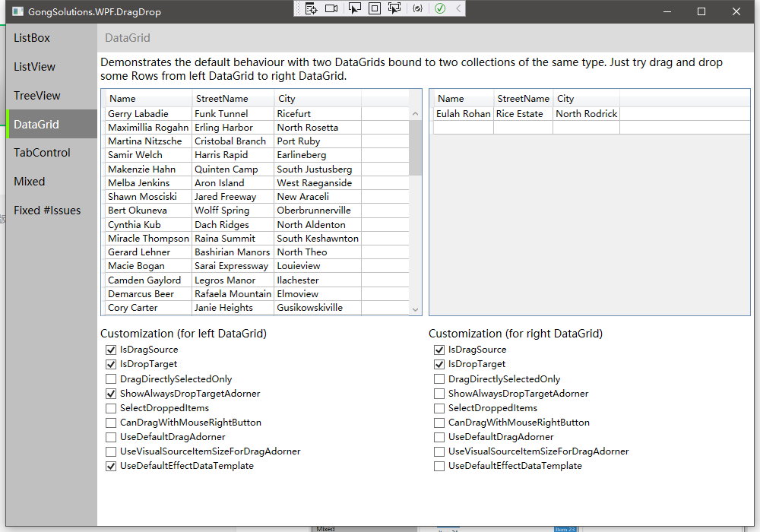Enable CanDragWithMouseRightButton for the left DataGrid

[111, 423]
